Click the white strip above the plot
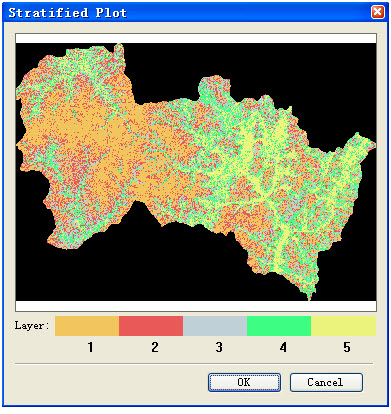This screenshot has height=414, width=391. tap(196, 38)
